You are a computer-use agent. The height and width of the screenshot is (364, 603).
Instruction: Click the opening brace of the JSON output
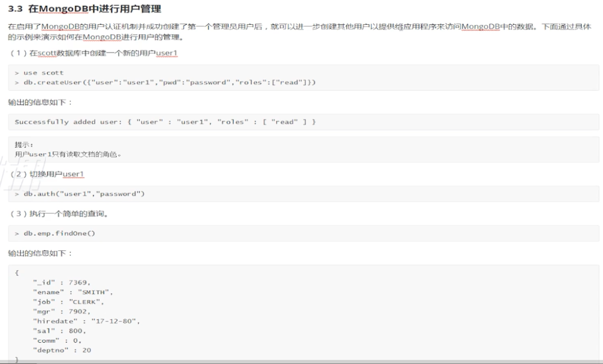[x=17, y=273]
